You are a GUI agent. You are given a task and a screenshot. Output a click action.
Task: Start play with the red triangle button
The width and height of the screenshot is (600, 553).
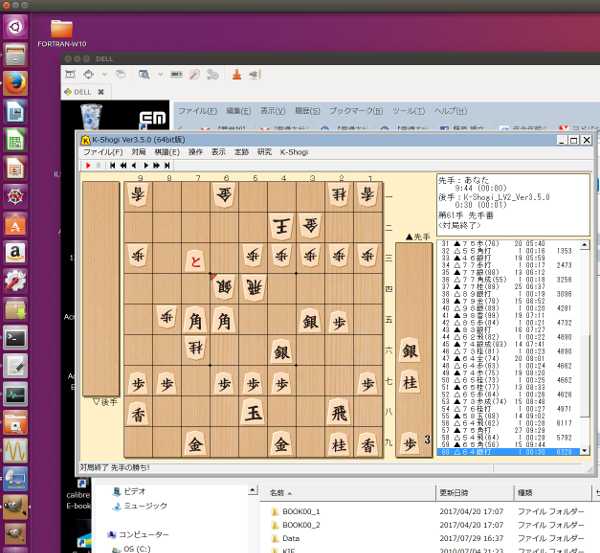coord(88,165)
